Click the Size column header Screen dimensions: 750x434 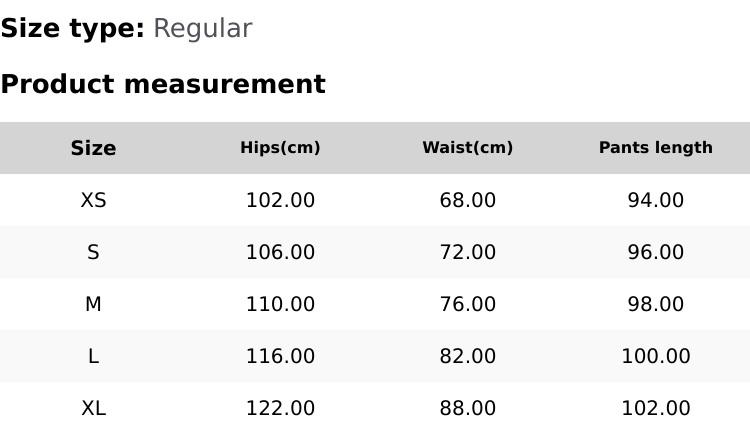coord(93,148)
